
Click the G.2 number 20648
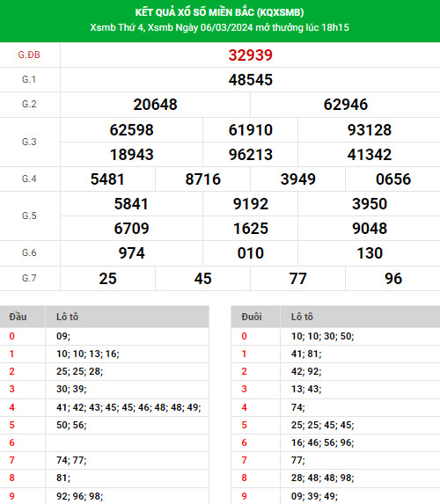coord(155,105)
